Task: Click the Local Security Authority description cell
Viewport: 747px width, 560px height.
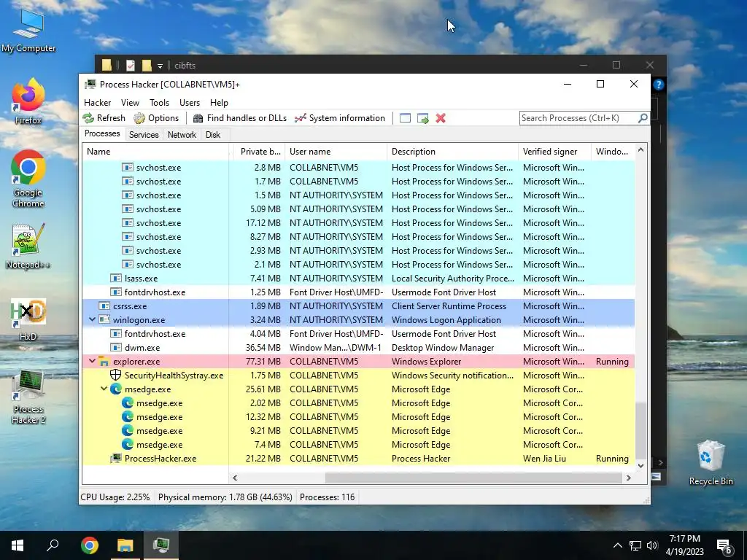Action: pyautogui.click(x=452, y=278)
